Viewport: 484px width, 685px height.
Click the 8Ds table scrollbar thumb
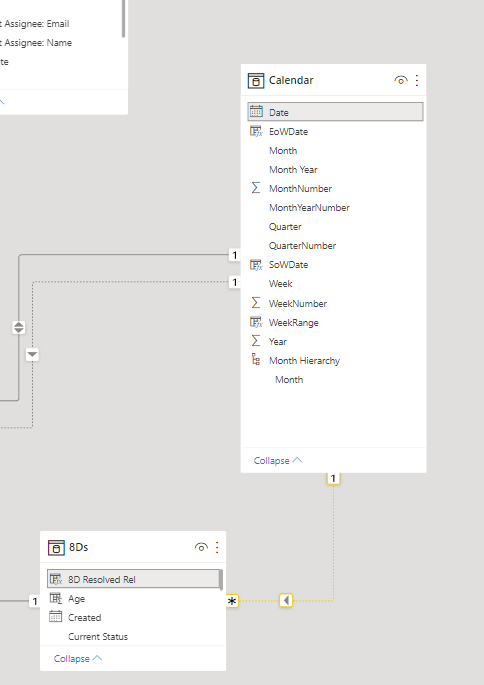[x=221, y=580]
